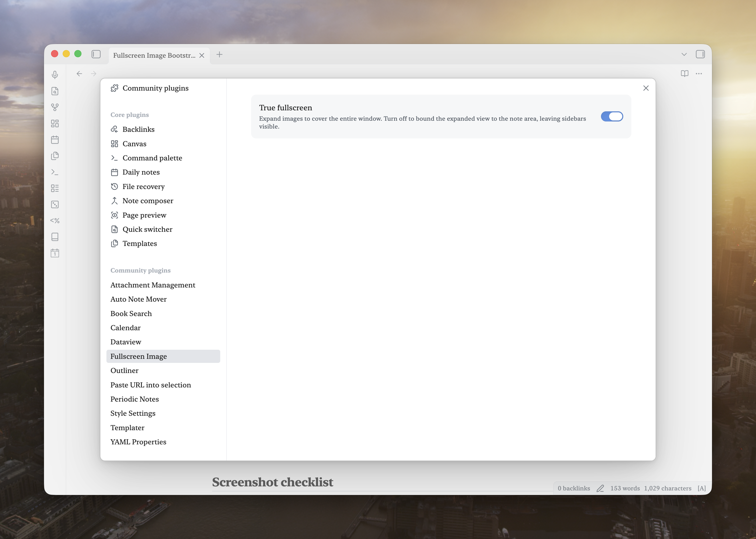This screenshot has width=756, height=539.
Task: Open graph view ribbon icon
Action: tap(55, 107)
